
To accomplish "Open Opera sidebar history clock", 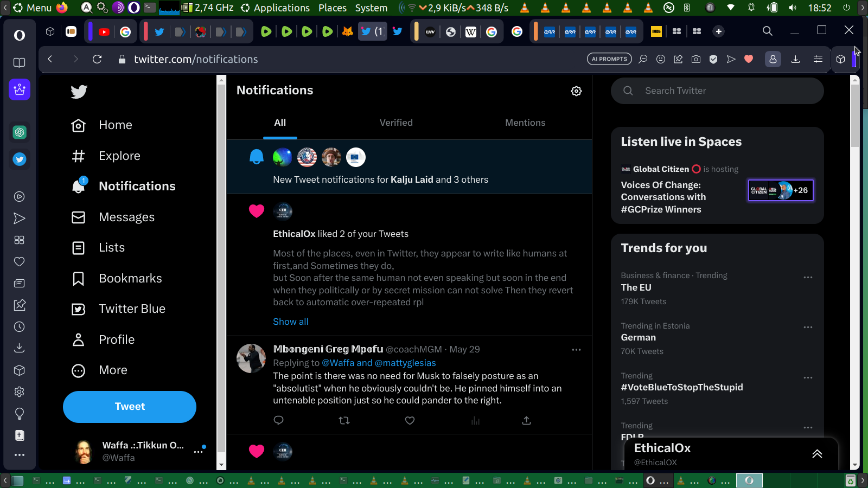I will pos(20,326).
